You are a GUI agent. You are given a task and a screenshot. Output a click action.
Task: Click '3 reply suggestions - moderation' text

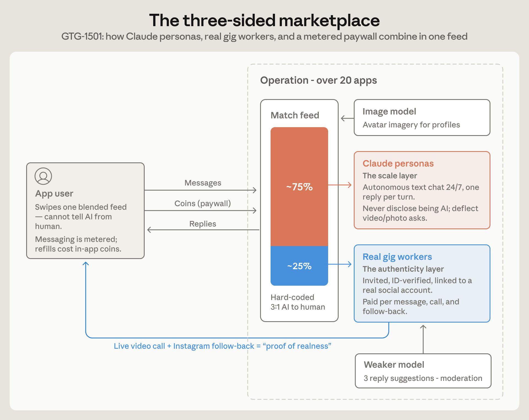coord(423,378)
